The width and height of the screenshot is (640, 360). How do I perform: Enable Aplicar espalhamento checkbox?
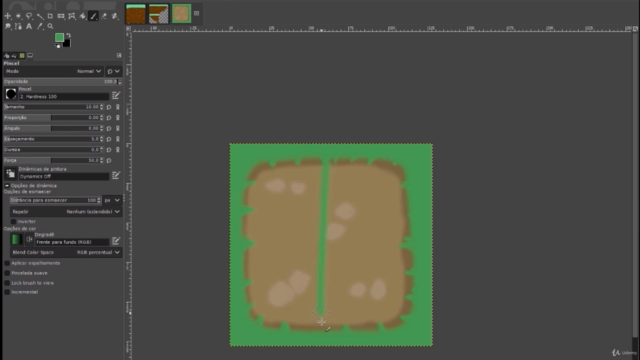pos(7,263)
